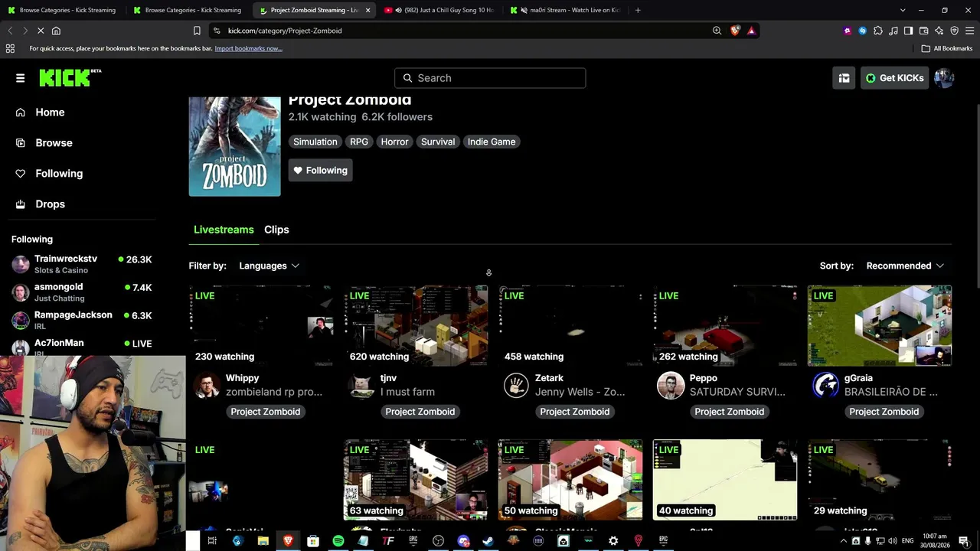This screenshot has width=980, height=551.
Task: Go to Home in Kick sidebar
Action: 50,112
